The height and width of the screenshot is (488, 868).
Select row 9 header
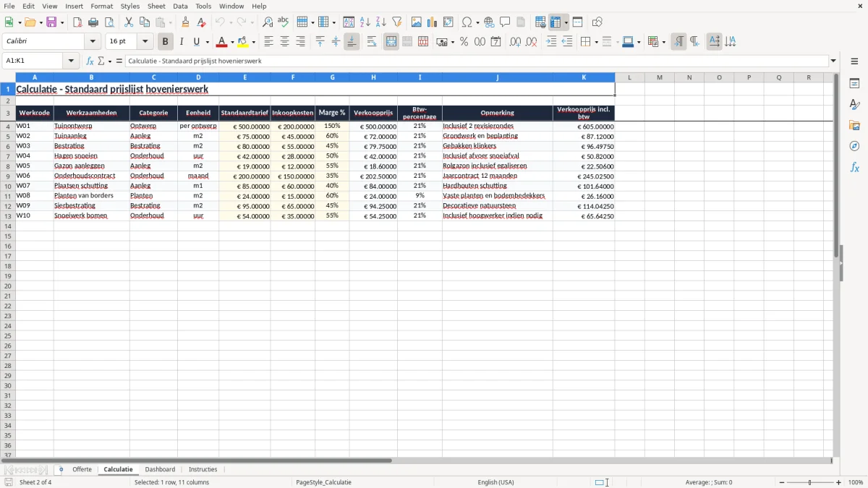[7, 176]
